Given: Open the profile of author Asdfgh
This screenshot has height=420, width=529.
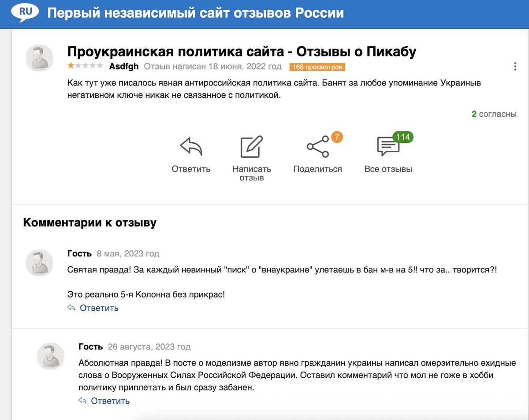Looking at the screenshot, I should 123,67.
